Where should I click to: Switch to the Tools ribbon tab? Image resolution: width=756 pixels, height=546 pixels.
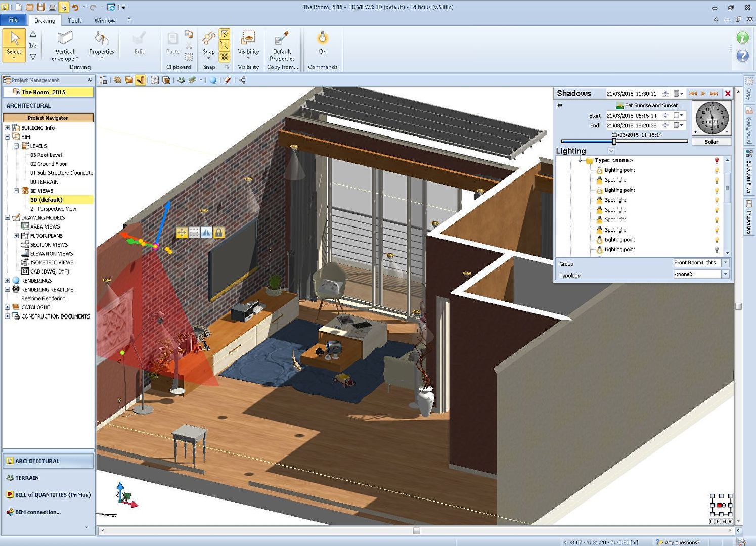[74, 21]
